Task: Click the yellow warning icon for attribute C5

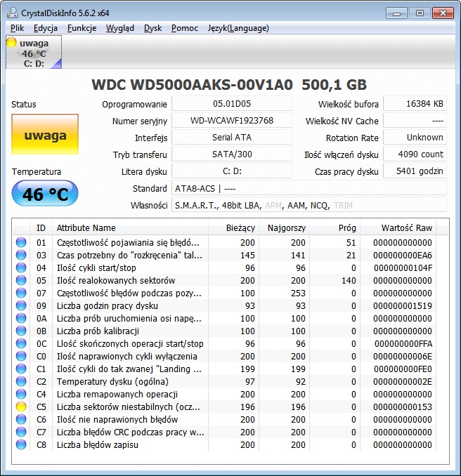Action: pos(21,406)
